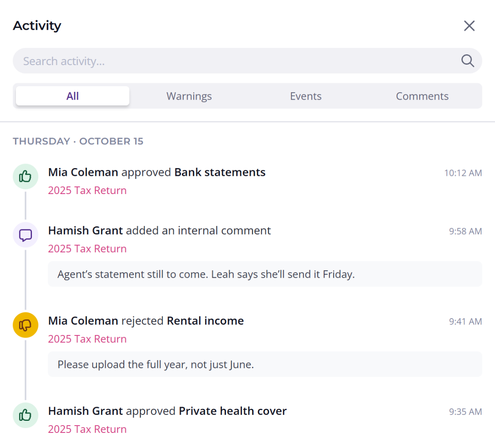Open the Events tab
This screenshot has height=448, width=495.
click(x=306, y=96)
